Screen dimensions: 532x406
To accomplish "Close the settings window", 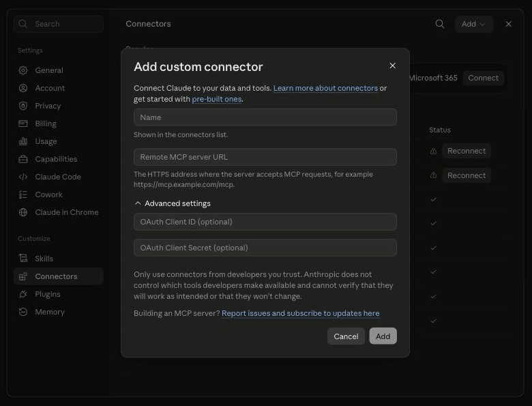I will pyautogui.click(x=508, y=24).
